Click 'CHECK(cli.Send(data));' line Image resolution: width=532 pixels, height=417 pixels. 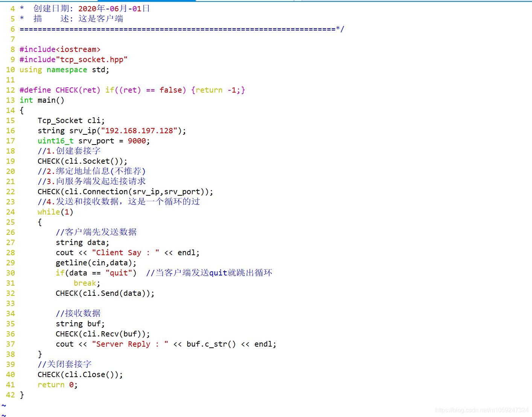tap(105, 293)
